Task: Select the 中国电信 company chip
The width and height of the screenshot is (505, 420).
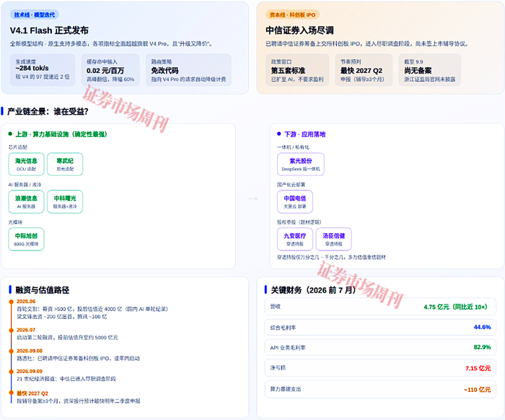Action: (295, 201)
